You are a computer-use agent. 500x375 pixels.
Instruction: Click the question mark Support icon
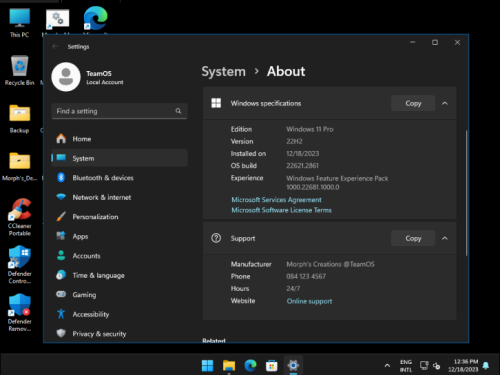click(x=216, y=238)
